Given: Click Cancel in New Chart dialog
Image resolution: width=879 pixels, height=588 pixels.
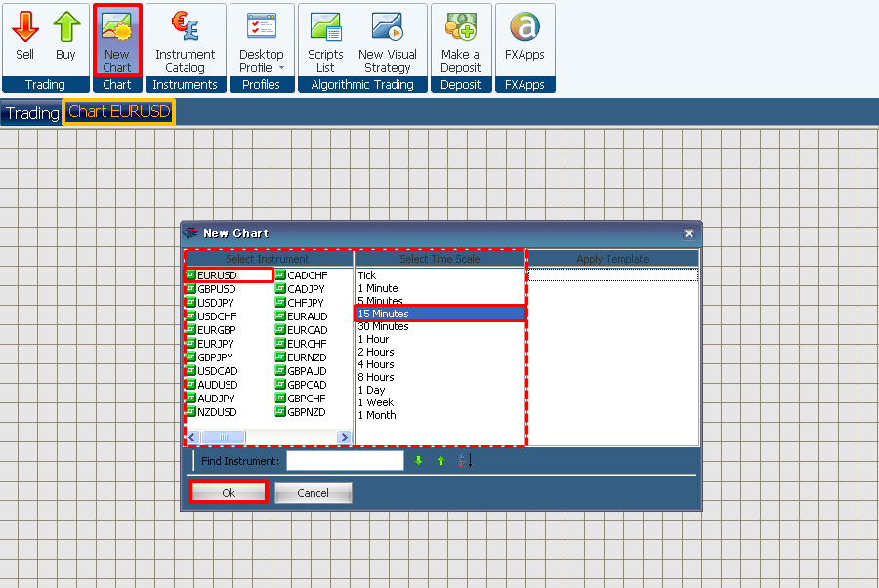Looking at the screenshot, I should pos(313,492).
